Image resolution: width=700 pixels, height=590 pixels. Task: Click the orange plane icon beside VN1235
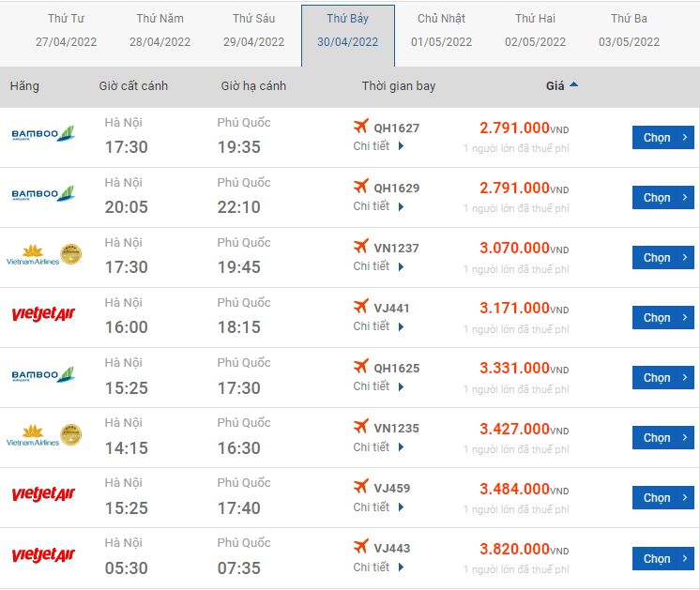(x=360, y=426)
